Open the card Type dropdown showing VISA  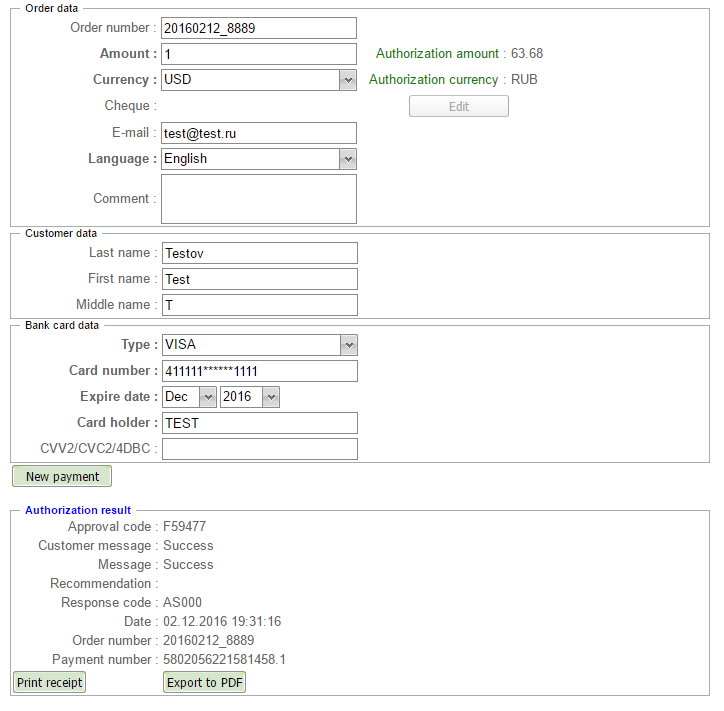point(258,345)
